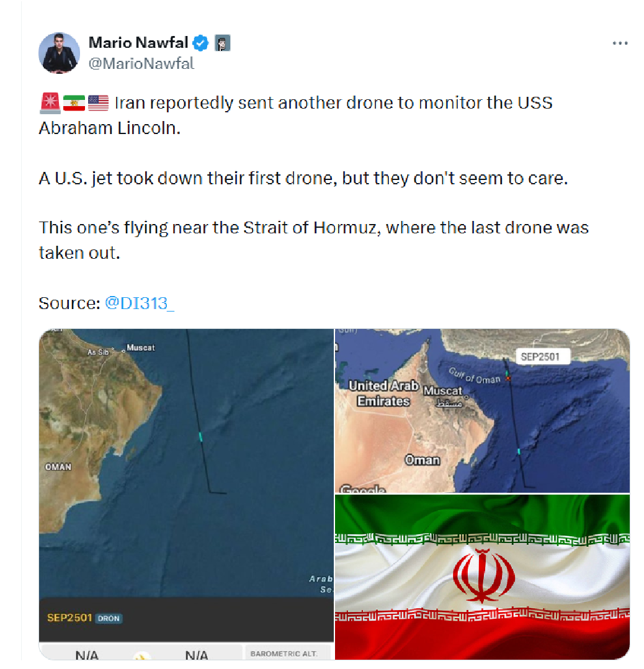The width and height of the screenshot is (644, 669).
Task: Click the cyan aircraft marker on large map
Action: [x=200, y=437]
